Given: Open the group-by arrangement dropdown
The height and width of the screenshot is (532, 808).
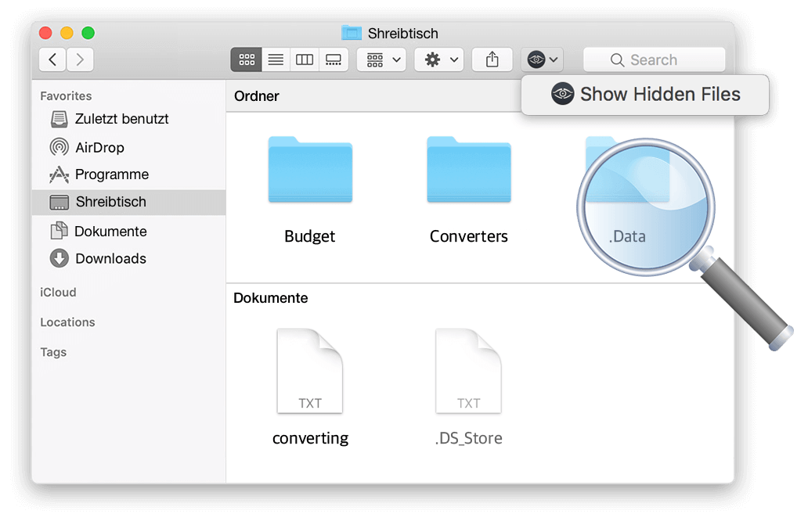Looking at the screenshot, I should (x=382, y=59).
